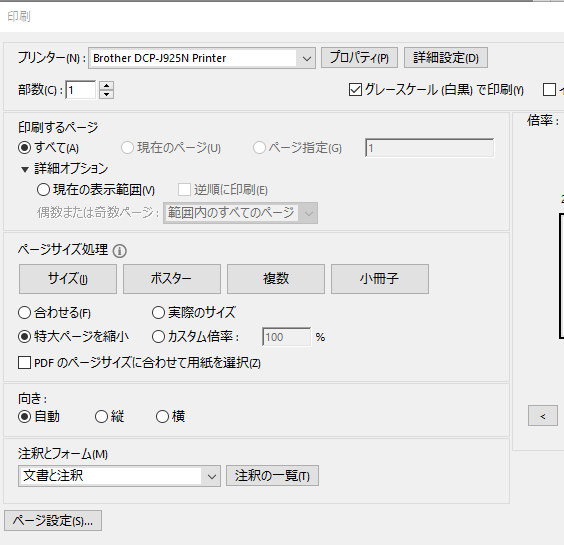Viewport: 564px width, 545px height.
Task: Select 自動 orientation radio button
Action: pos(24,417)
